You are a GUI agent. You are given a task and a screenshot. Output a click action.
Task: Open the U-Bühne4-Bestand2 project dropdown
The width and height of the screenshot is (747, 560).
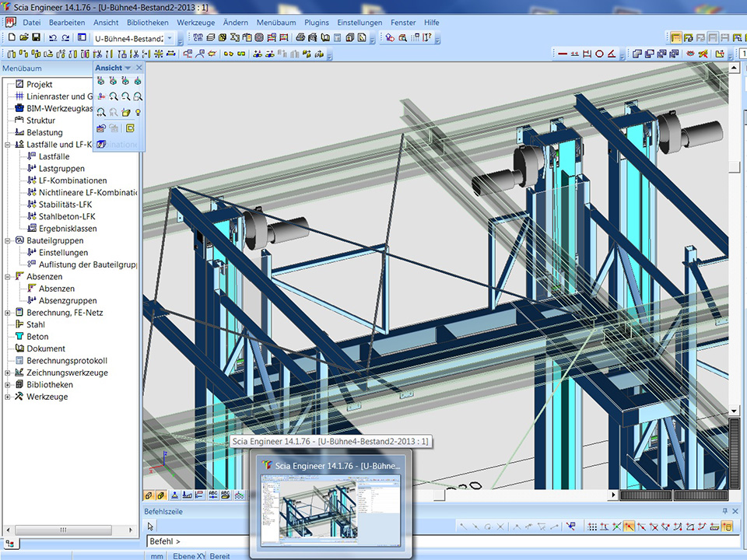pyautogui.click(x=170, y=38)
